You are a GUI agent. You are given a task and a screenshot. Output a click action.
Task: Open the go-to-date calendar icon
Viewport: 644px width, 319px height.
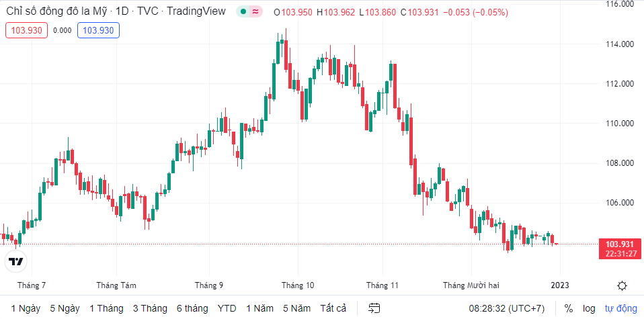pos(374,308)
